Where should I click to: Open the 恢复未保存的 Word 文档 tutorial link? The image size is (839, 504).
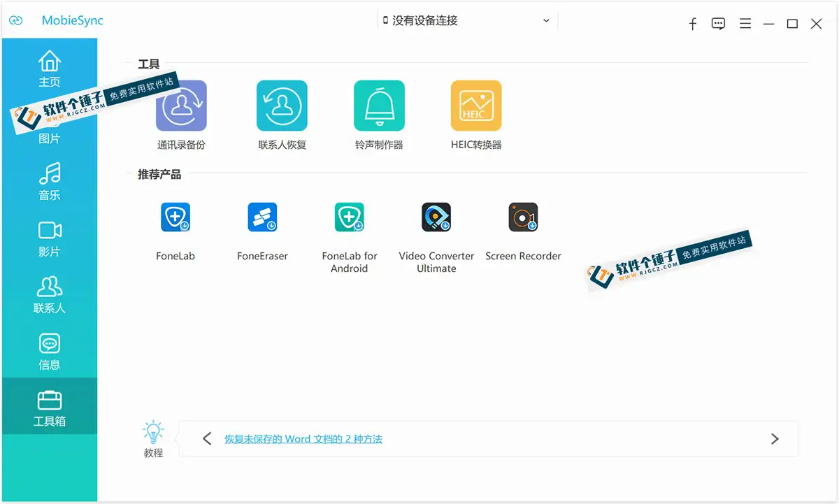pos(303,439)
